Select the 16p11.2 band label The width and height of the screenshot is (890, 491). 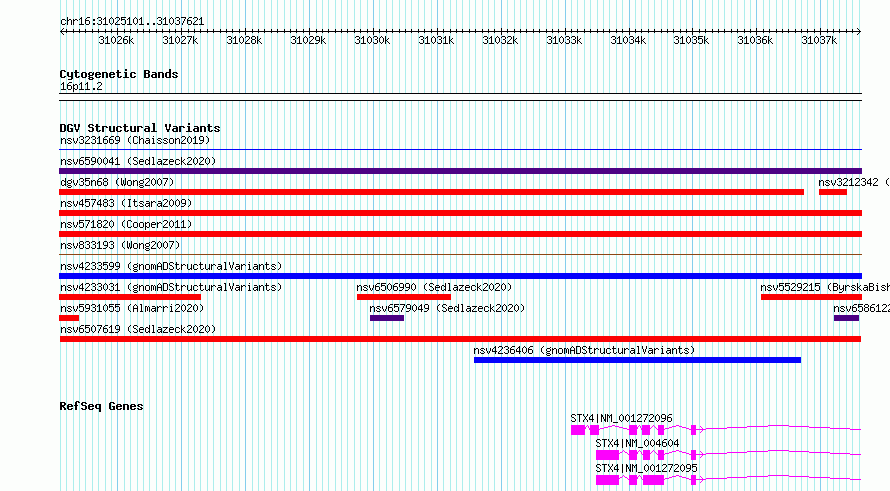click(81, 86)
